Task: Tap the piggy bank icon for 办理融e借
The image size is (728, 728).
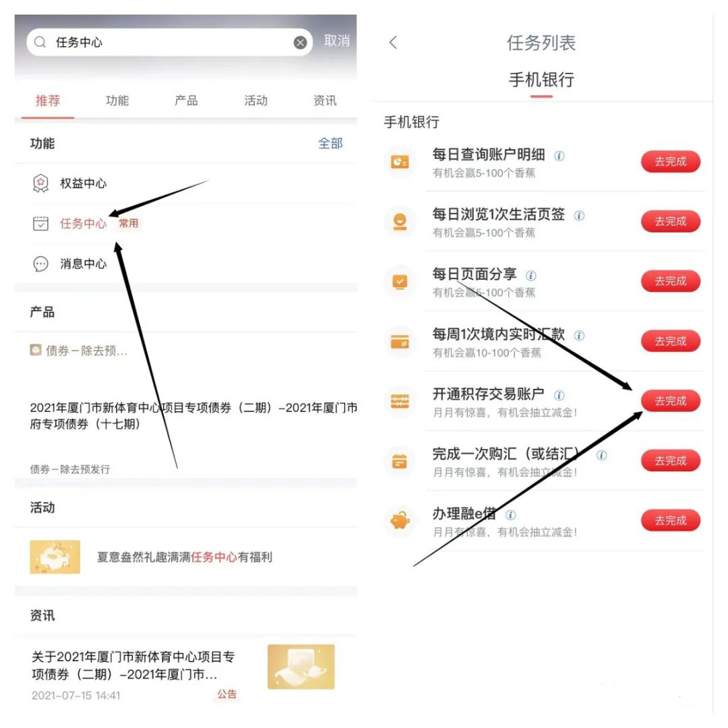Action: (x=400, y=520)
